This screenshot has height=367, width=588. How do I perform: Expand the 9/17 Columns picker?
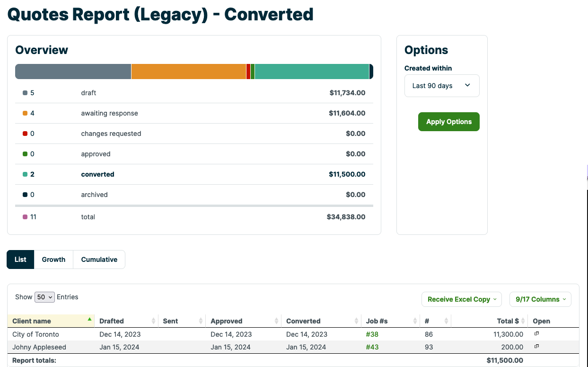pyautogui.click(x=540, y=299)
